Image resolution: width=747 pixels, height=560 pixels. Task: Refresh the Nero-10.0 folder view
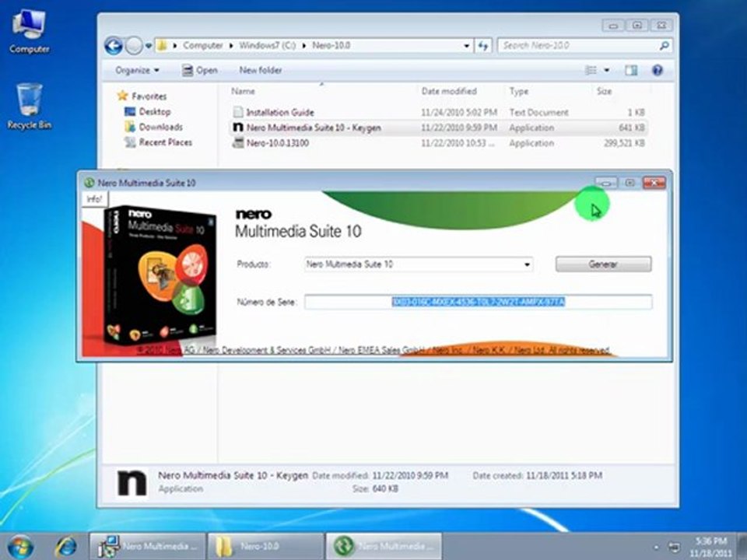click(x=483, y=46)
